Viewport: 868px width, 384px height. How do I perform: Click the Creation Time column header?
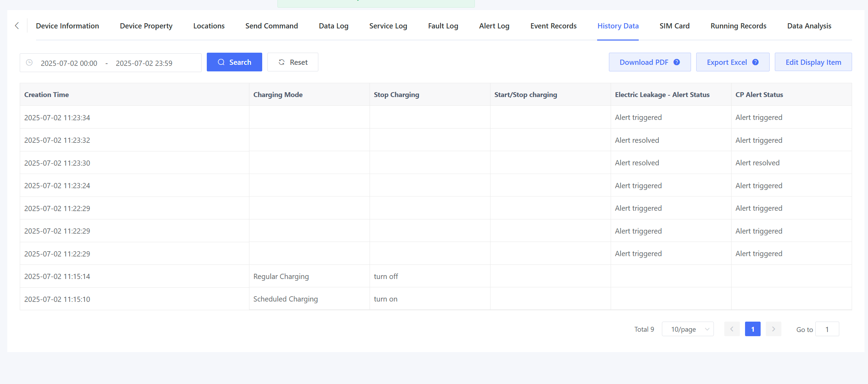click(x=47, y=95)
